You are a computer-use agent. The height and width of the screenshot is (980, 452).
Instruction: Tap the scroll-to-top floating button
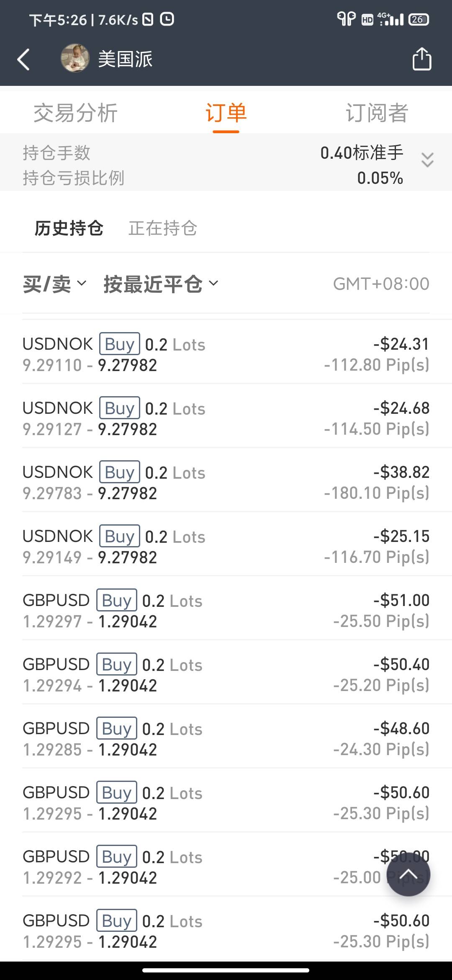tap(408, 874)
